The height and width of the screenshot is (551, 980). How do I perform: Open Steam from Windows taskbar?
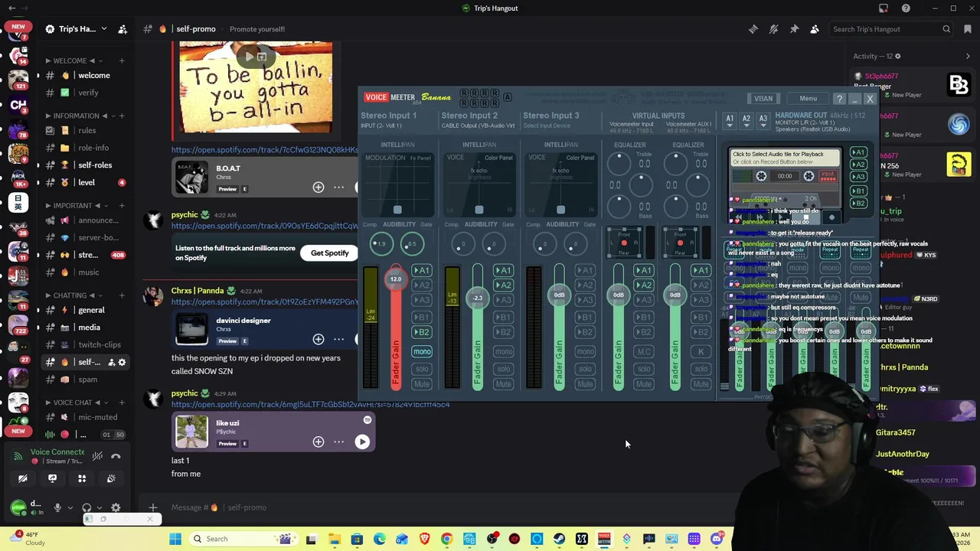(560, 539)
